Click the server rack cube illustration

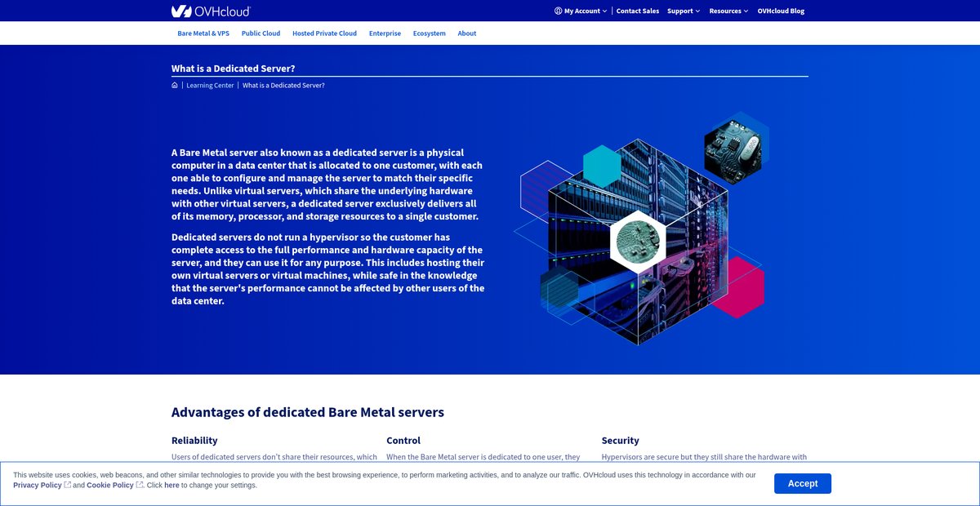tap(637, 241)
